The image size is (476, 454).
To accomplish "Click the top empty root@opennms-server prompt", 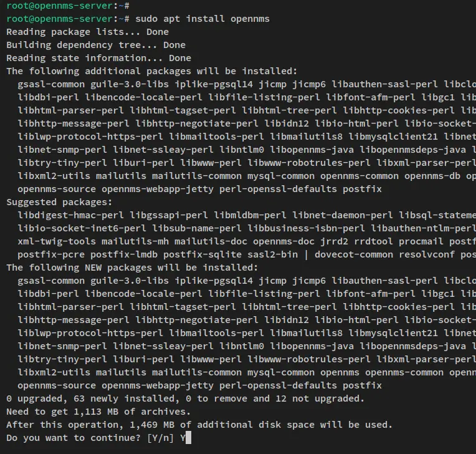I will 68,6.
